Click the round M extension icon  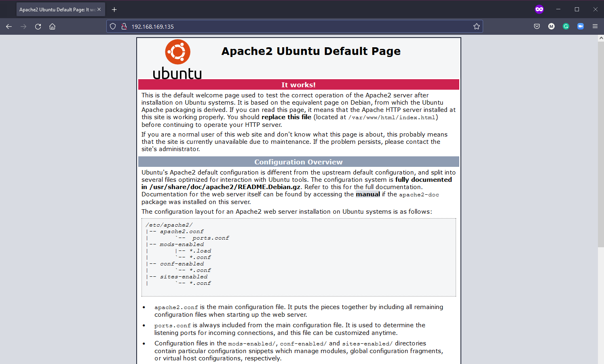[551, 27]
